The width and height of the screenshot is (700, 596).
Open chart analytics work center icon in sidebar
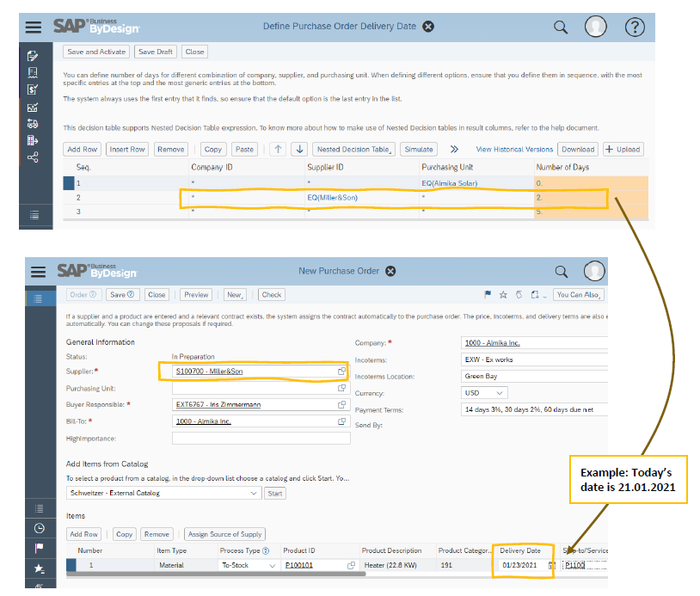(x=33, y=108)
